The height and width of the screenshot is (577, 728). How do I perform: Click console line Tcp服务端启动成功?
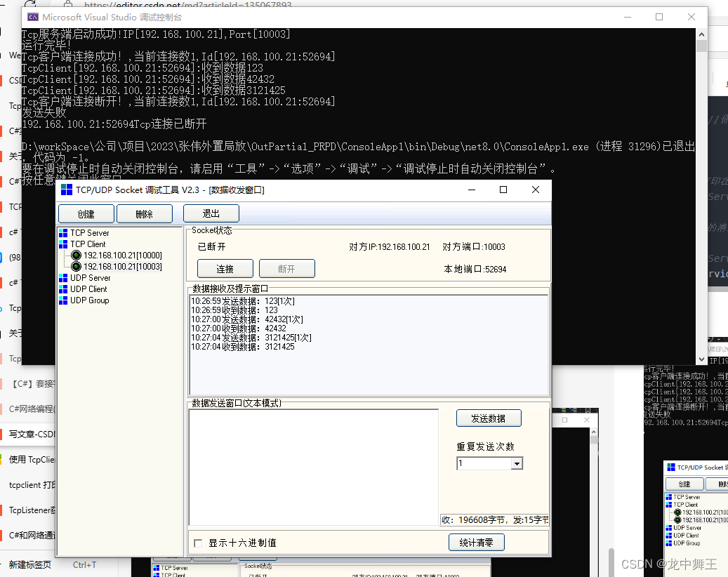point(156,34)
